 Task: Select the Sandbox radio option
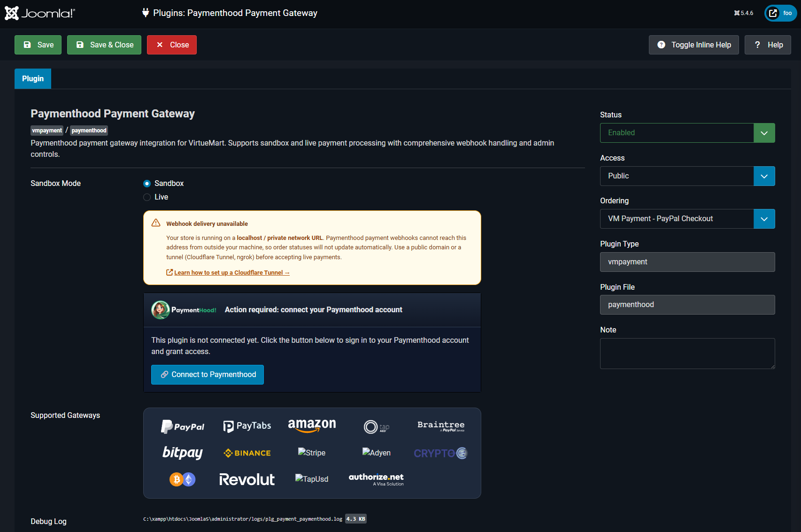(147, 184)
